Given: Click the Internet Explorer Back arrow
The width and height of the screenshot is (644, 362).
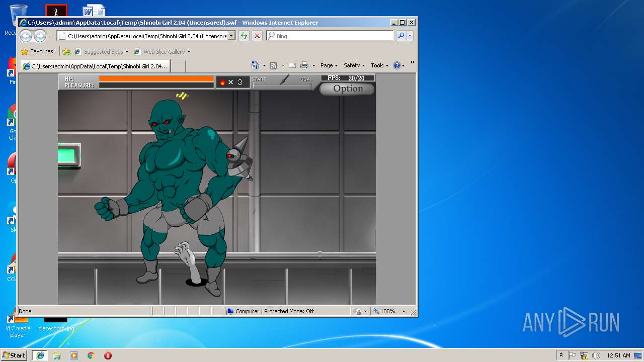Looking at the screenshot, I should tap(26, 36).
